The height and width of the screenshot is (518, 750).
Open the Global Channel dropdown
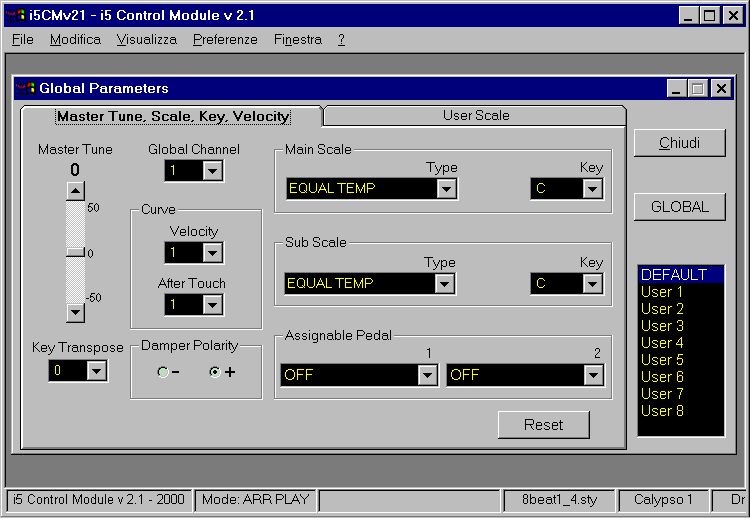(211, 171)
